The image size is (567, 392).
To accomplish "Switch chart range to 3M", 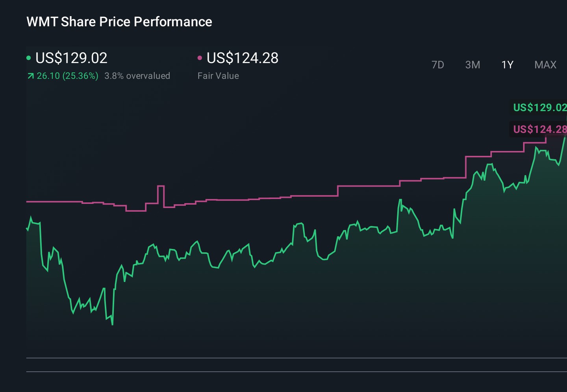I will pyautogui.click(x=472, y=65).
